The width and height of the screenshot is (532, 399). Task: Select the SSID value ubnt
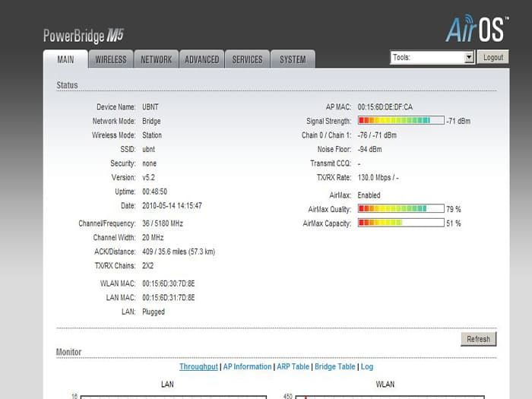click(x=149, y=149)
